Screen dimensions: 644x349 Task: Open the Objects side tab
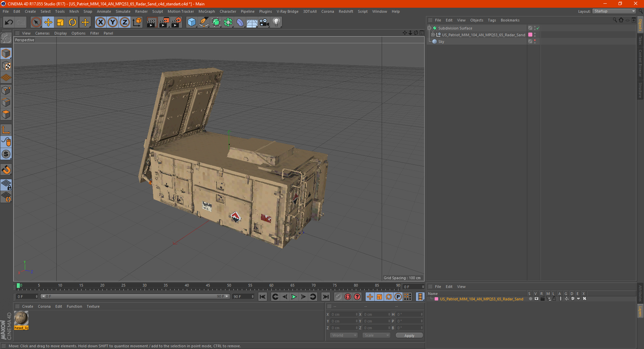[640, 25]
